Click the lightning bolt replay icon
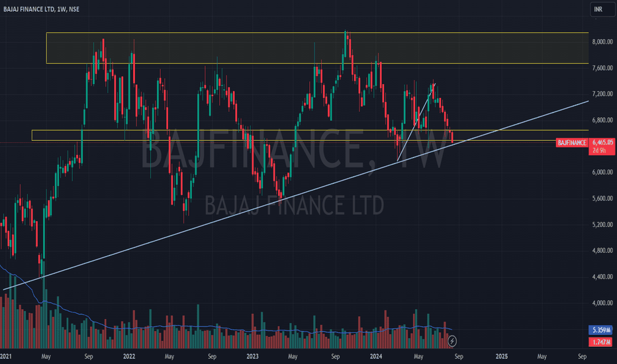617x364 pixels. (x=452, y=341)
